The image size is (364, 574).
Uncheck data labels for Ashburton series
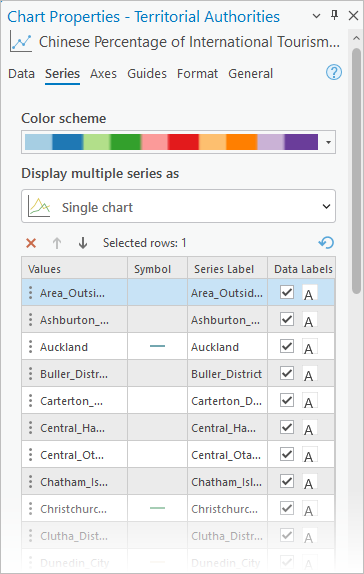tap(287, 319)
